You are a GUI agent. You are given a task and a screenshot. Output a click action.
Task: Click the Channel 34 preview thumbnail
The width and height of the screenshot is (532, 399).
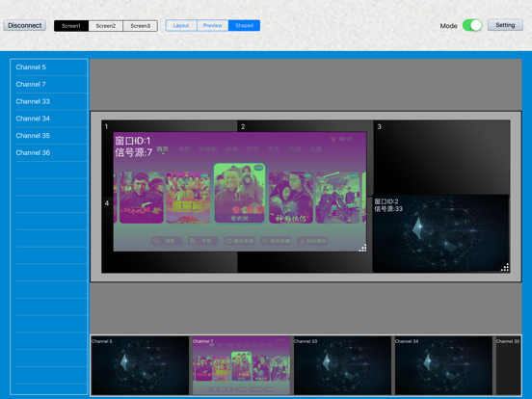443,365
